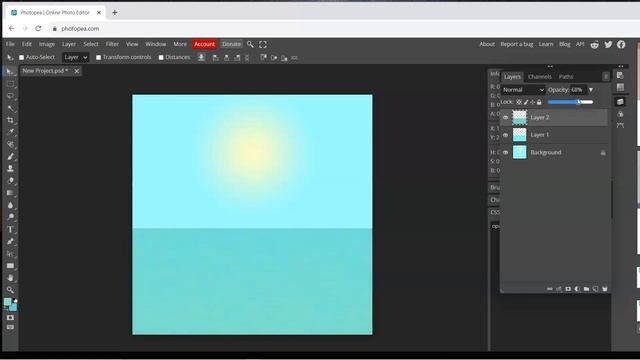Swap foreground and background colors arrow

[16, 300]
